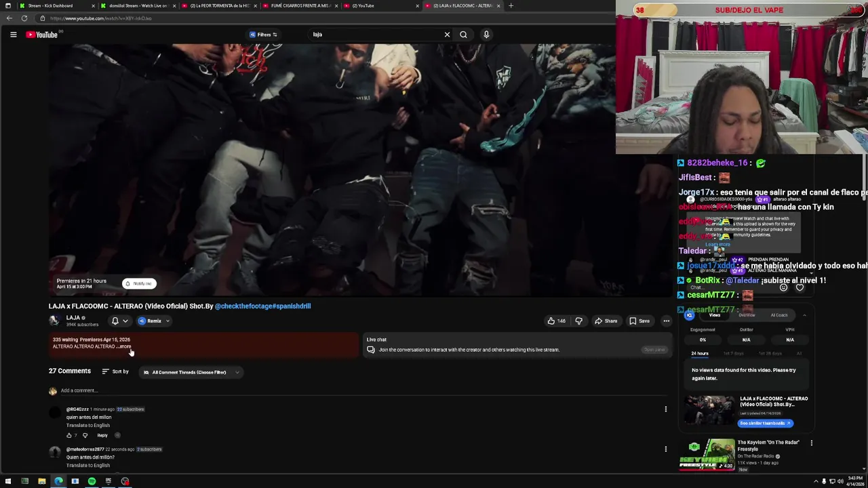Click the Live chat message icon
This screenshot has height=488, width=868.
[x=371, y=350]
